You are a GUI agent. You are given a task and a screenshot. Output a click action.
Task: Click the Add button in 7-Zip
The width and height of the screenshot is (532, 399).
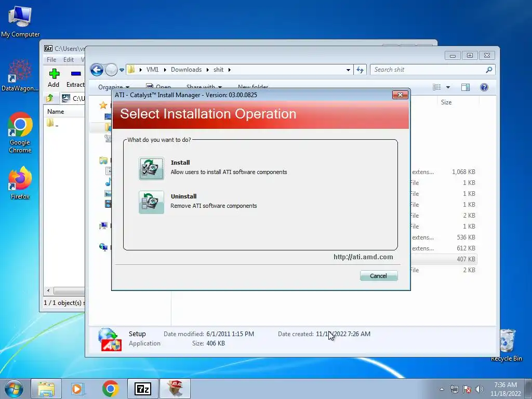(54, 78)
